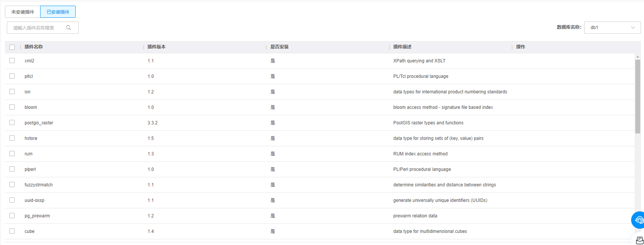Tick the checkbox for hstore

12,138
